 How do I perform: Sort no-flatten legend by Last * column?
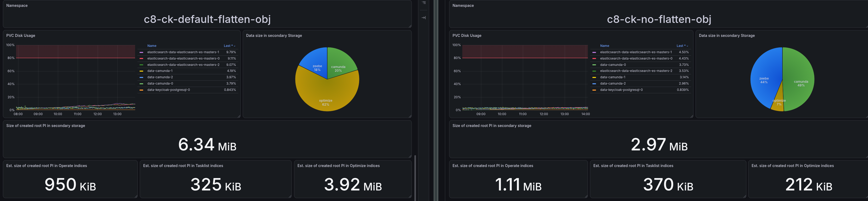coord(682,46)
